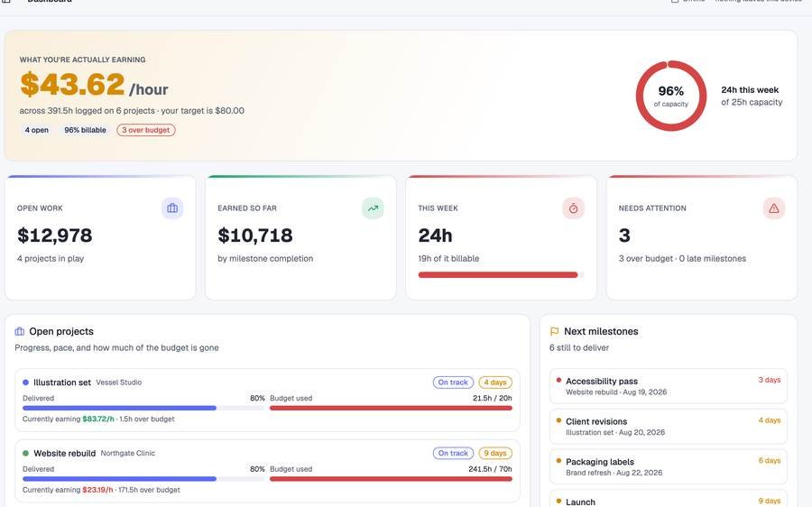812x507 pixels.
Task: Click the 96% capacity donut chart
Action: pos(671,96)
